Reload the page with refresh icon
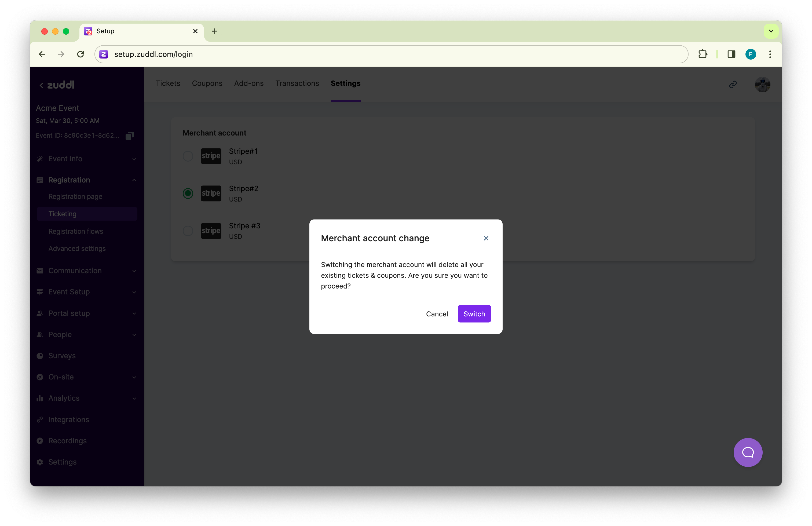The width and height of the screenshot is (812, 526). click(x=81, y=54)
